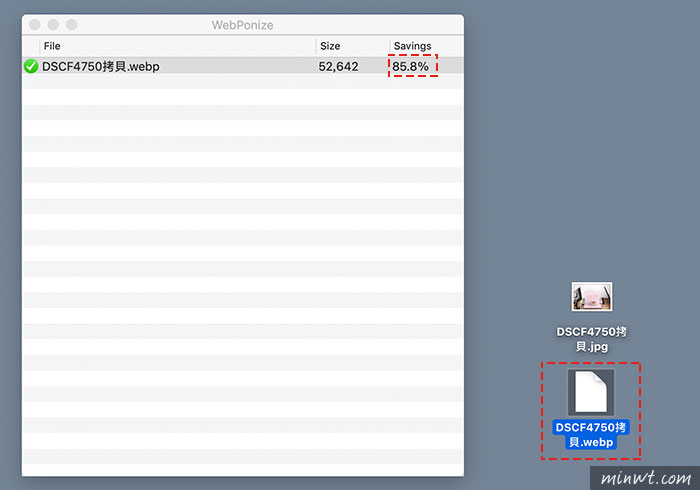The image size is (700, 490).
Task: Select the blank .webp file icon on desktop
Action: [x=591, y=391]
